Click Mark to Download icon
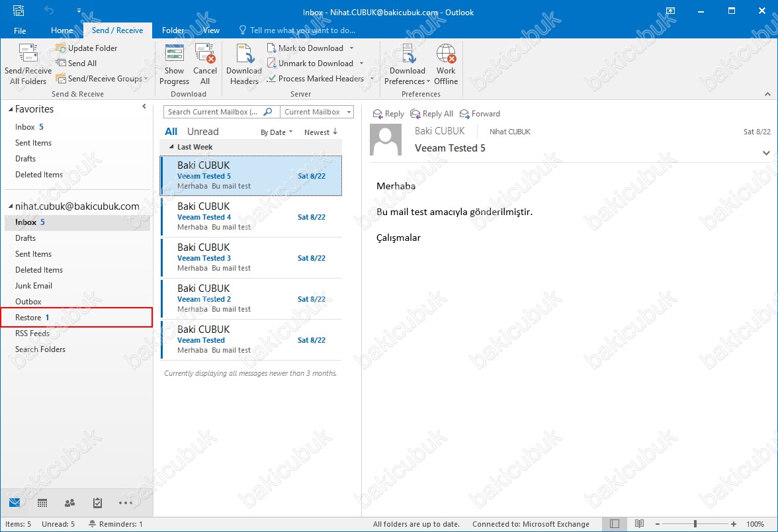This screenshot has width=778, height=532. [271, 48]
